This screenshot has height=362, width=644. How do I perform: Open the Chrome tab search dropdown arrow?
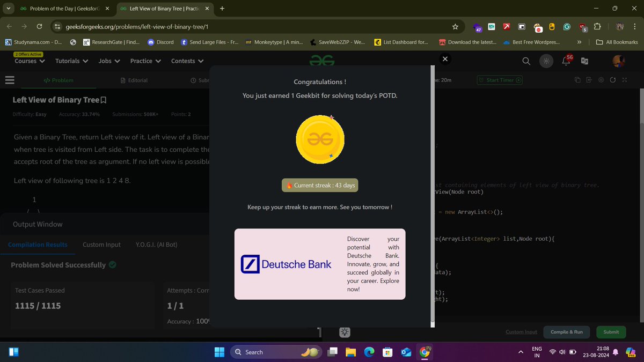click(x=9, y=8)
